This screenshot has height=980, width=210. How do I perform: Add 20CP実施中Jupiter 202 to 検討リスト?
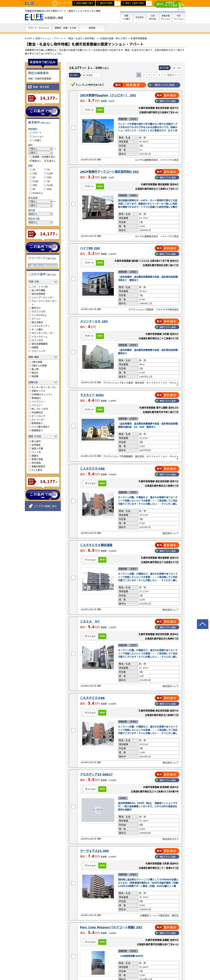(x=167, y=101)
